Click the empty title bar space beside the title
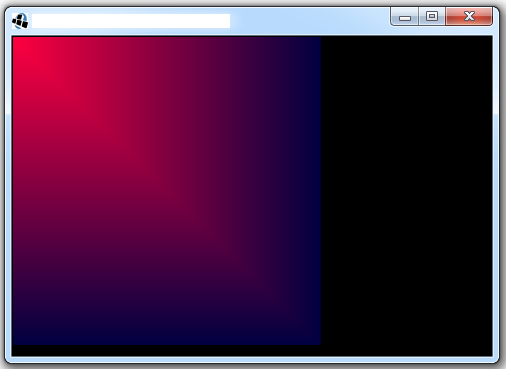This screenshot has width=511, height=378. point(310,21)
